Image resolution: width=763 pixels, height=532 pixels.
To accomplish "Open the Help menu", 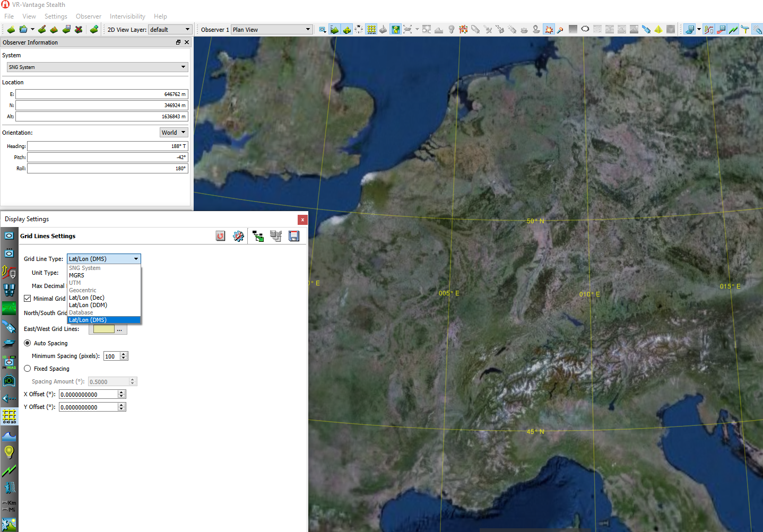I will coord(160,16).
